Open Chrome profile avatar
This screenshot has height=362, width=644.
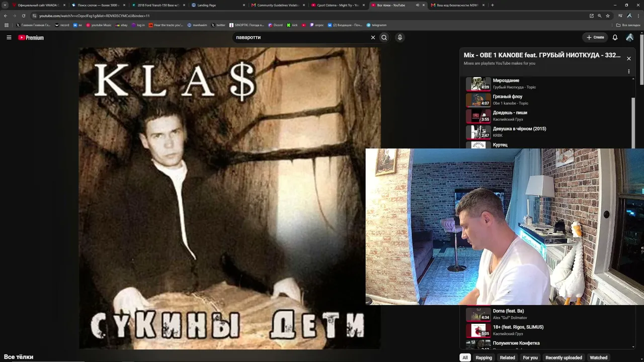[x=629, y=16]
